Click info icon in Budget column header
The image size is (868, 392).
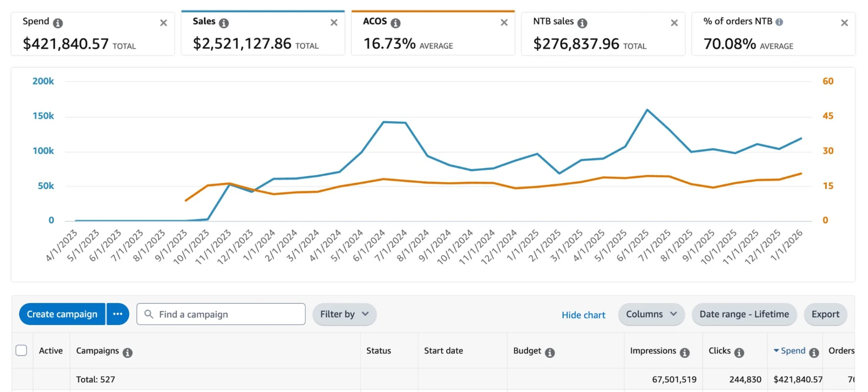tap(550, 353)
